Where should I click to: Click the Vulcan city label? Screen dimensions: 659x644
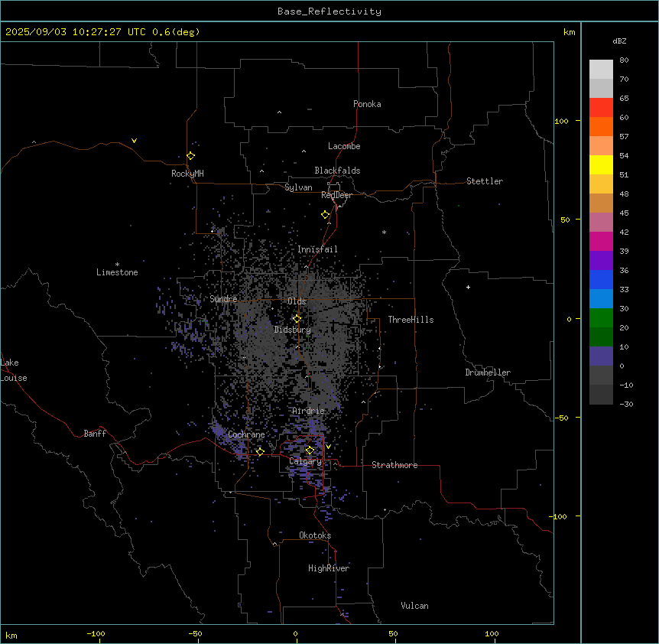414,606
